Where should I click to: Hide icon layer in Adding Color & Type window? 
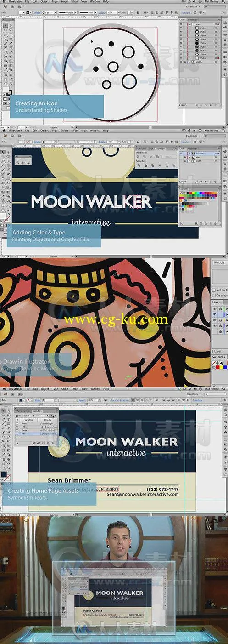181,157
